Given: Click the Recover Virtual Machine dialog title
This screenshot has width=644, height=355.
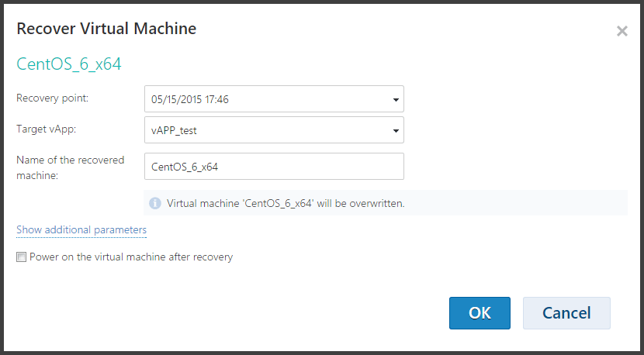Looking at the screenshot, I should click(x=106, y=29).
